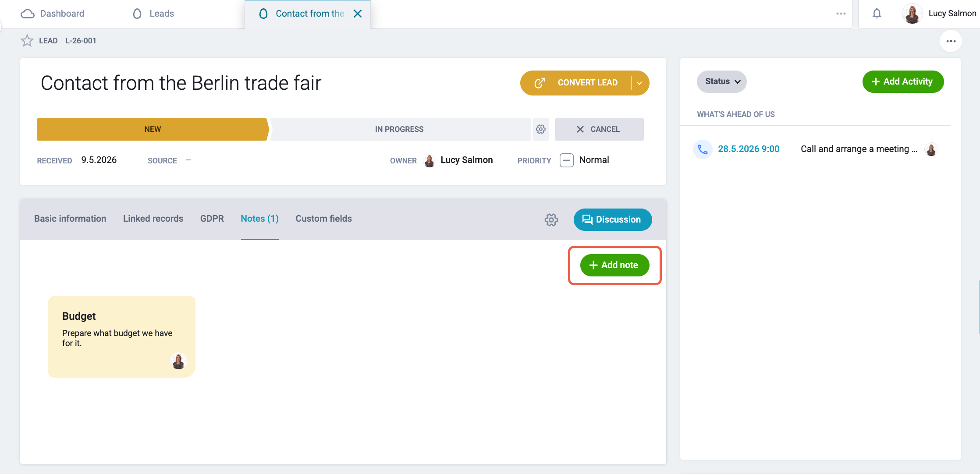Click the Leads tab icon
The image size is (980, 474).
coord(137,14)
